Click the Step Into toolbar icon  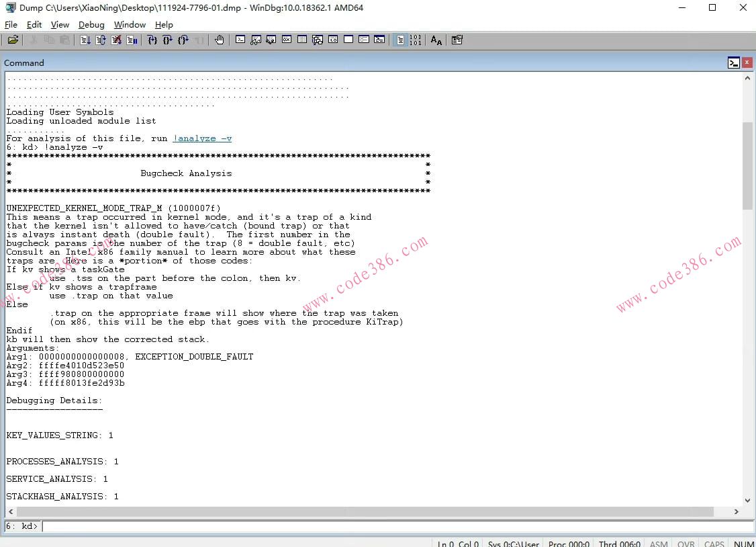(x=152, y=40)
